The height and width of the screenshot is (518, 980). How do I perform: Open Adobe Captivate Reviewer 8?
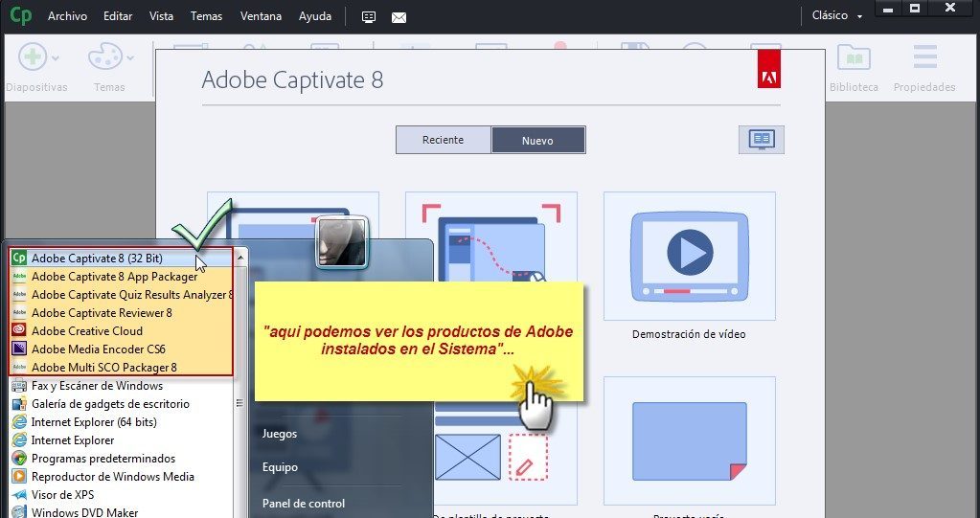coord(122,312)
